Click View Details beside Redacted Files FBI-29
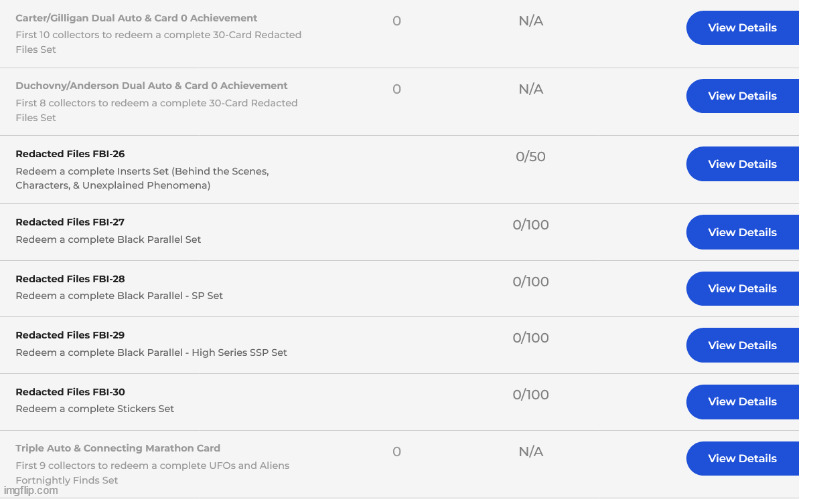 741,345
